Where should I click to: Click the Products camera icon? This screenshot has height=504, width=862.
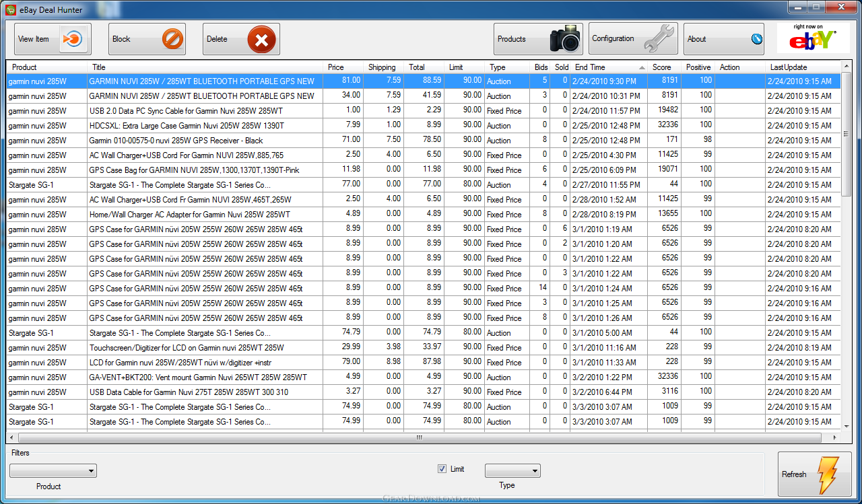564,39
